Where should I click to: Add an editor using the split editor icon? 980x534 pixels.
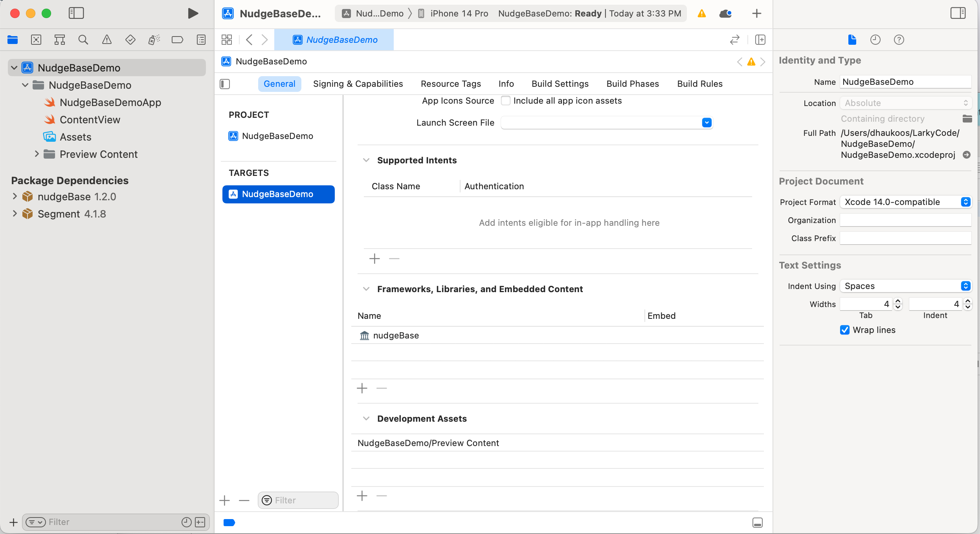tap(761, 40)
